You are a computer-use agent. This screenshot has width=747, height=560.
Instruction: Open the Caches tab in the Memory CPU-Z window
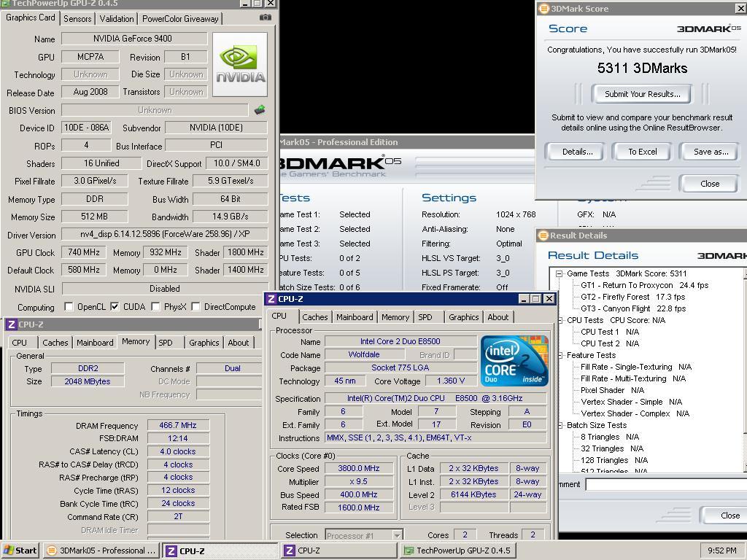[x=55, y=343]
